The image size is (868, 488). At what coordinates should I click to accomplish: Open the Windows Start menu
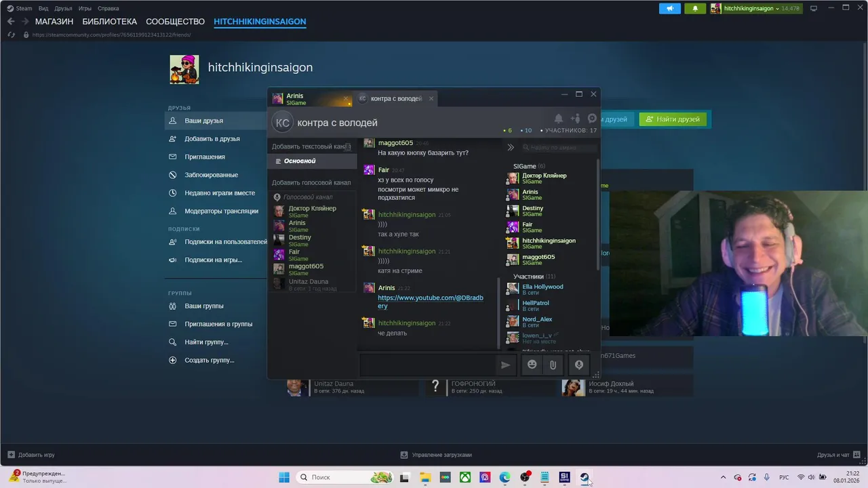(284, 477)
